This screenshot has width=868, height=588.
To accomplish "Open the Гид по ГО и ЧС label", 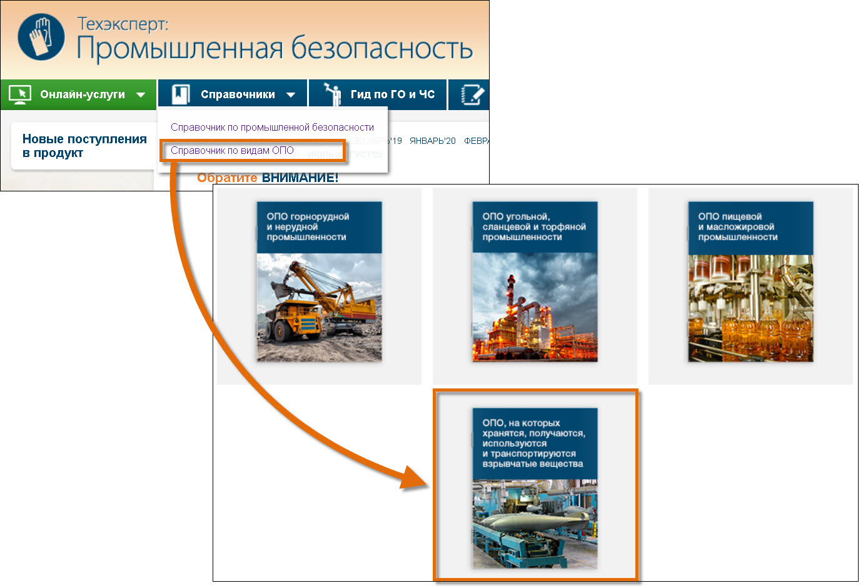I will tap(392, 94).
